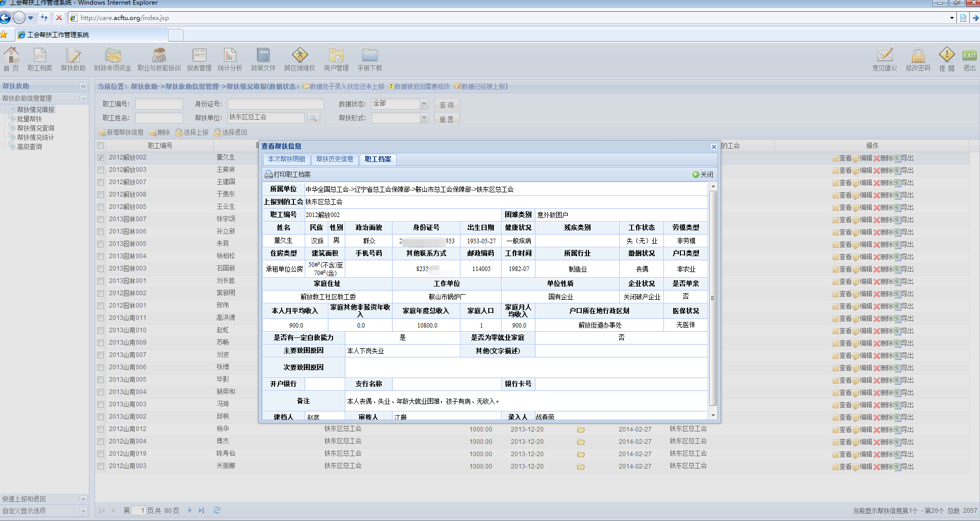Click the 帮扶单位 search magnifier icon
This screenshot has height=521, width=980.
(x=313, y=118)
